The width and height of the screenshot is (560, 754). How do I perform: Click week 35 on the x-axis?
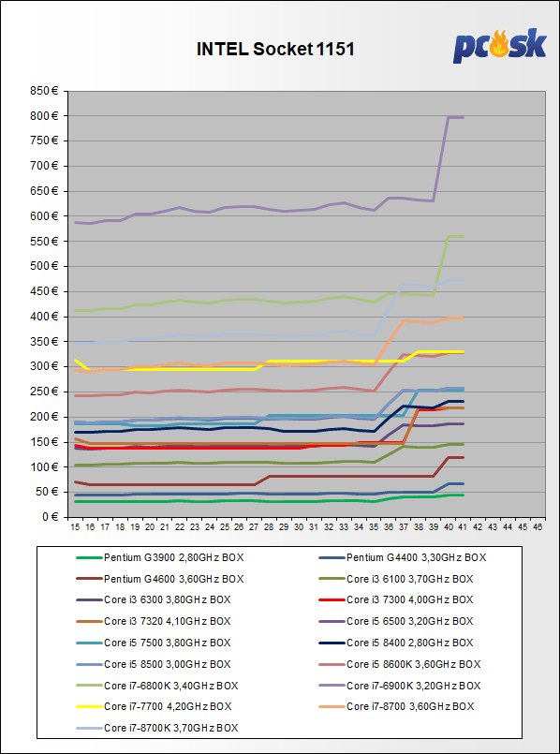(373, 527)
